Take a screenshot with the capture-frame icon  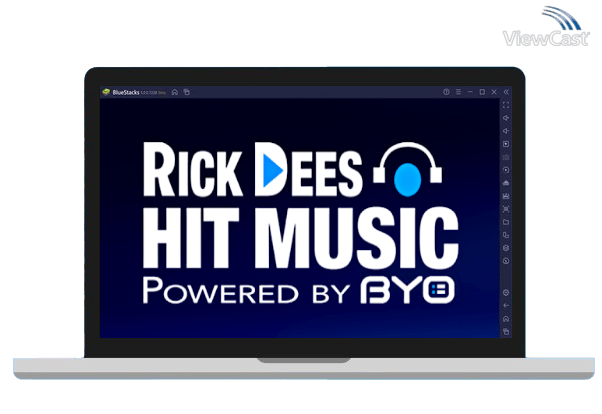[x=506, y=209]
